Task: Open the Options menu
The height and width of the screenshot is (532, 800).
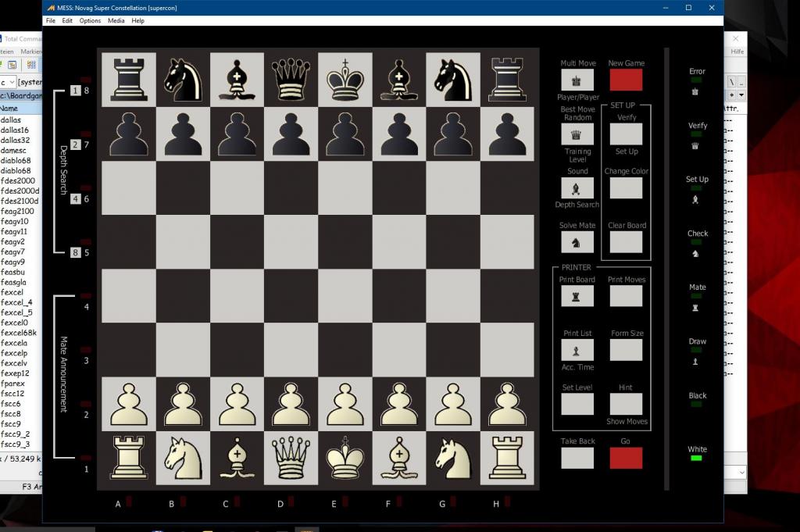Action: pos(90,21)
